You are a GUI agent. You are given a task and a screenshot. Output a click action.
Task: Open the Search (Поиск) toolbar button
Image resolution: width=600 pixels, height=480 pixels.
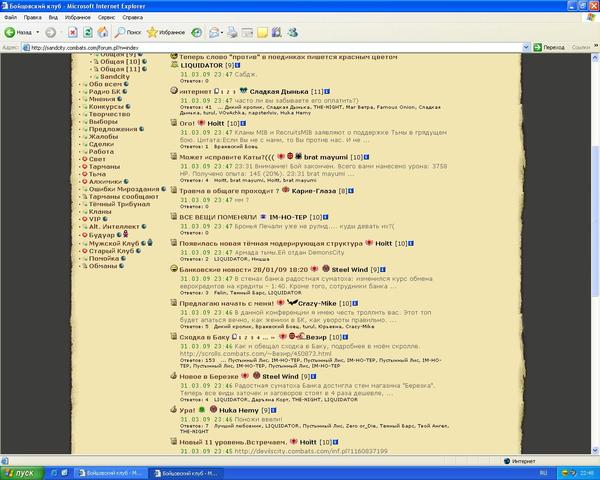click(128, 33)
